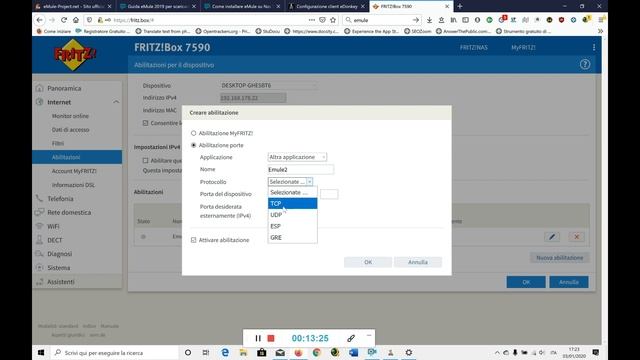Open Firefox library icon

coord(453,20)
